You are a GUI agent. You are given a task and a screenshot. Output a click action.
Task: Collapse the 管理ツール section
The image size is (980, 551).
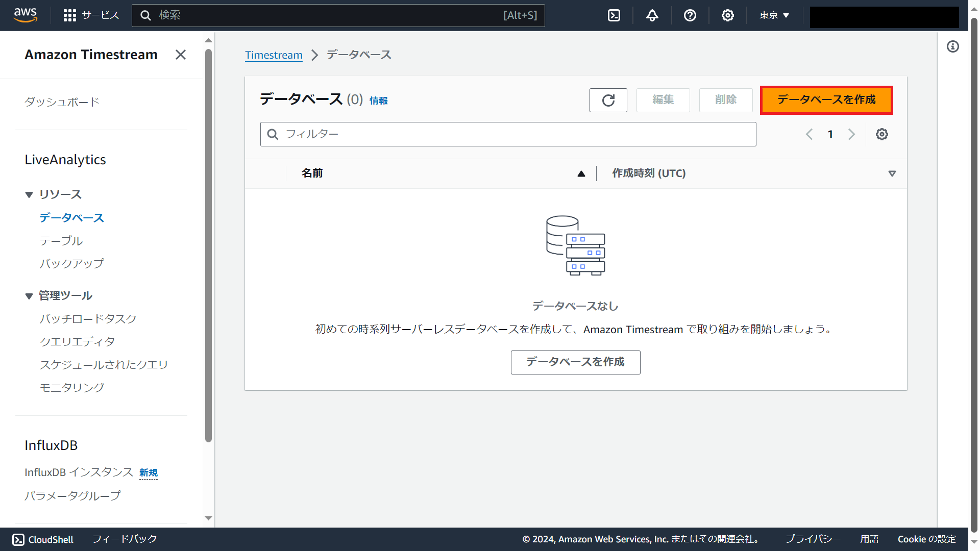tap(29, 296)
